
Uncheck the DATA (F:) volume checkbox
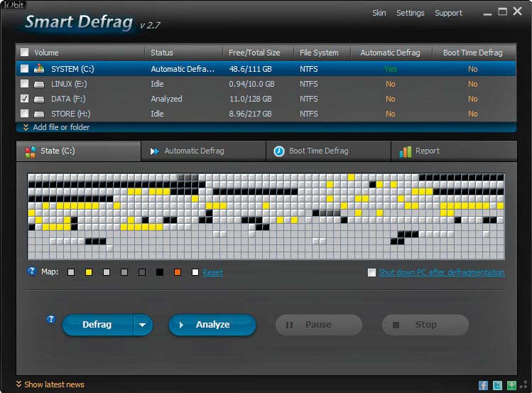click(24, 98)
